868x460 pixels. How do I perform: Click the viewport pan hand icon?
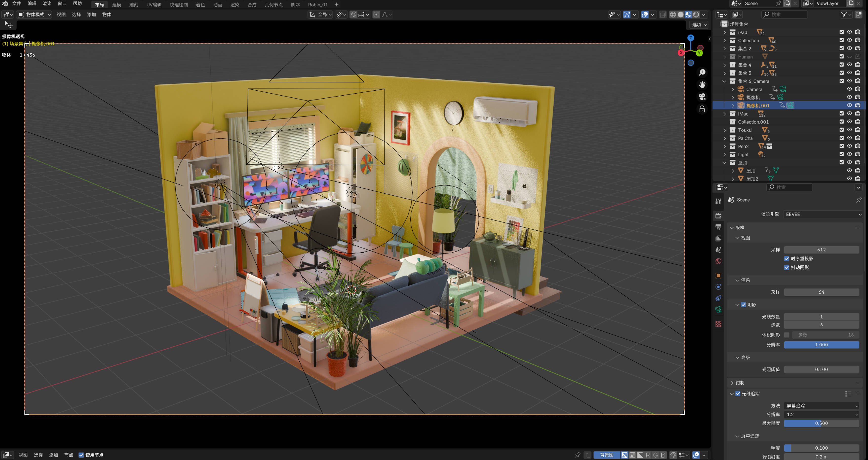pyautogui.click(x=702, y=85)
